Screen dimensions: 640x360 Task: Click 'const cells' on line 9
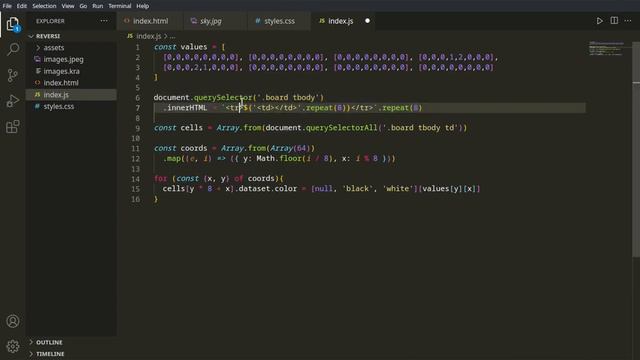tap(178, 128)
